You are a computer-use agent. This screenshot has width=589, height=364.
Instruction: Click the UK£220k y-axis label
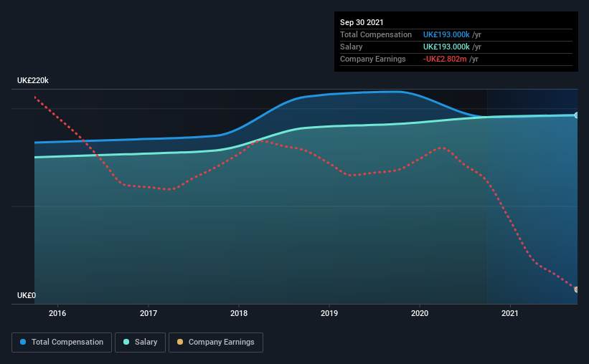click(33, 81)
